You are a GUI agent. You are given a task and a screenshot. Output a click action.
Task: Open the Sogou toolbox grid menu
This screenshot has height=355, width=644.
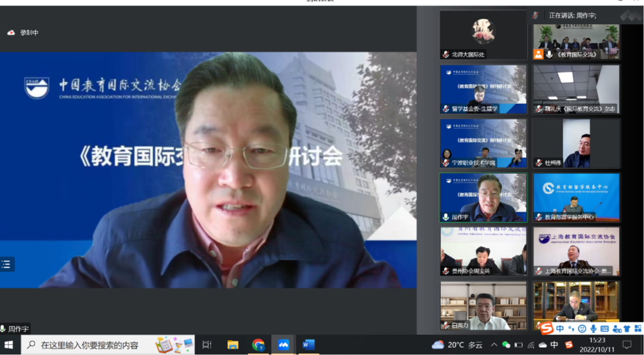coord(638,329)
